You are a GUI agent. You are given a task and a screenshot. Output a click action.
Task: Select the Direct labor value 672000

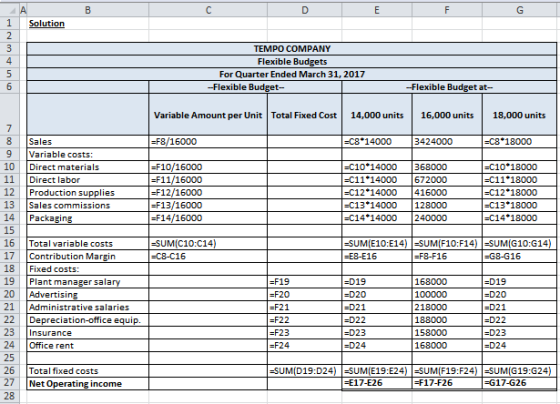447,180
